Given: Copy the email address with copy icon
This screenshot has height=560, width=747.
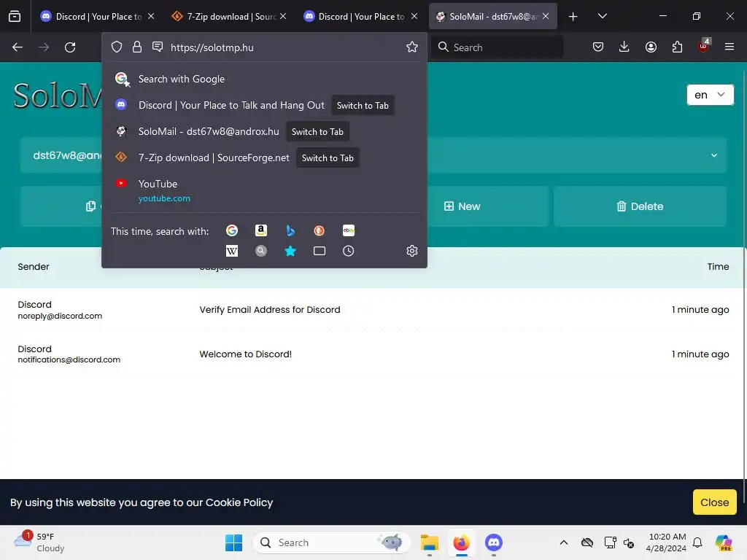Looking at the screenshot, I should pos(90,206).
